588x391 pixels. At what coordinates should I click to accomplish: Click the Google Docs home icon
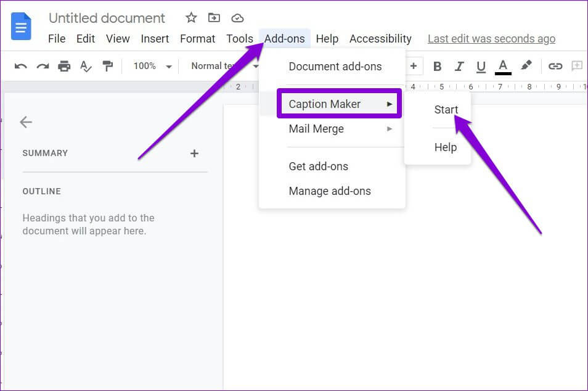(x=21, y=27)
